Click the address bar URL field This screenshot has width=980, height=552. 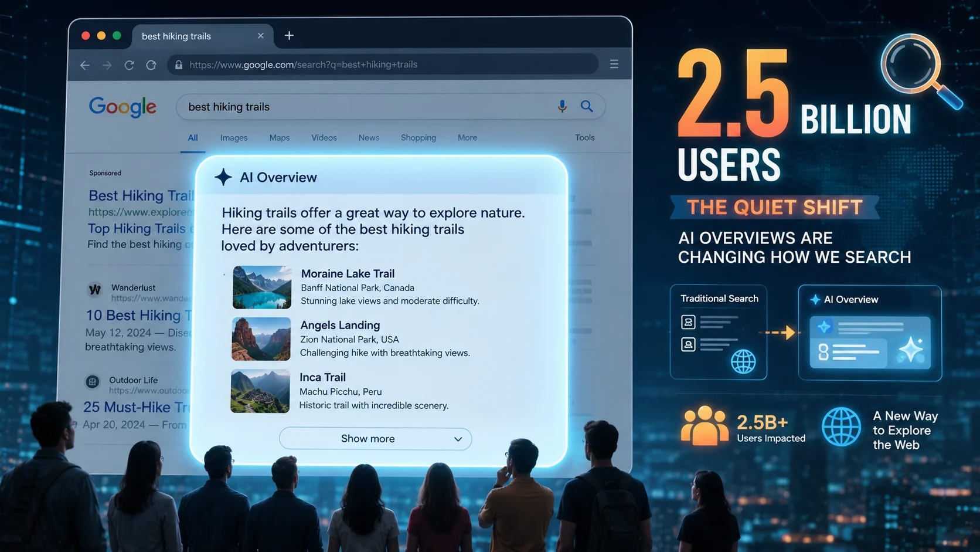[x=382, y=65]
